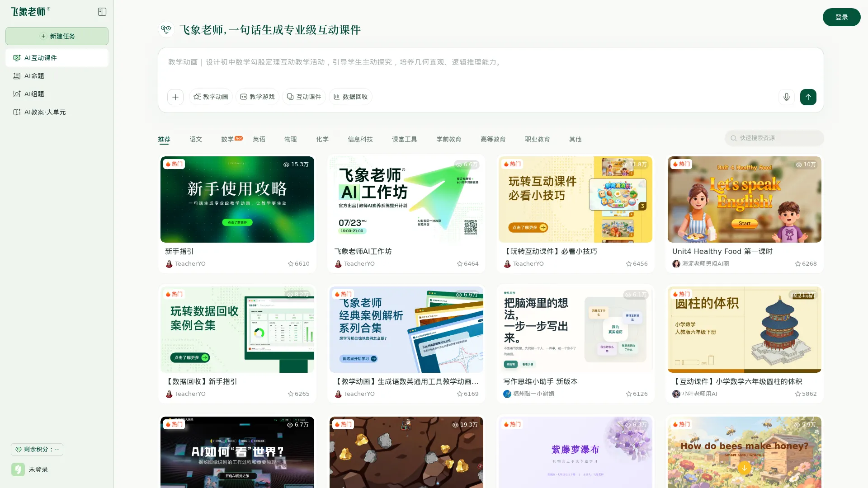Switch to the 英语 tab

[x=259, y=139]
